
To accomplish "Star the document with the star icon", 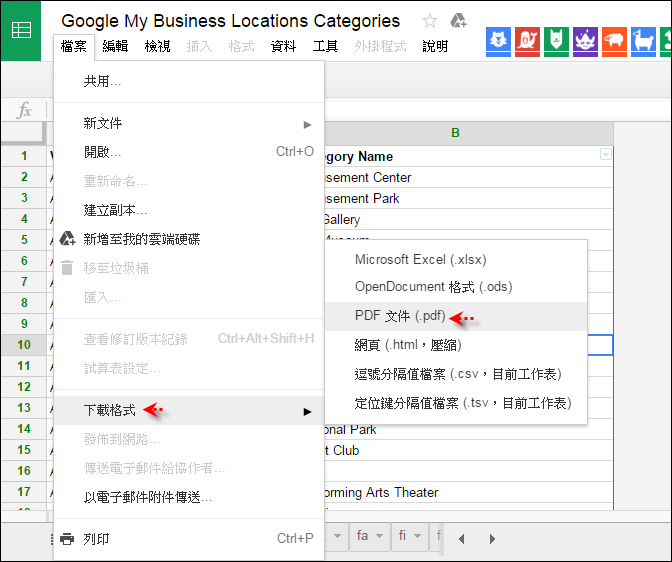I will [429, 20].
